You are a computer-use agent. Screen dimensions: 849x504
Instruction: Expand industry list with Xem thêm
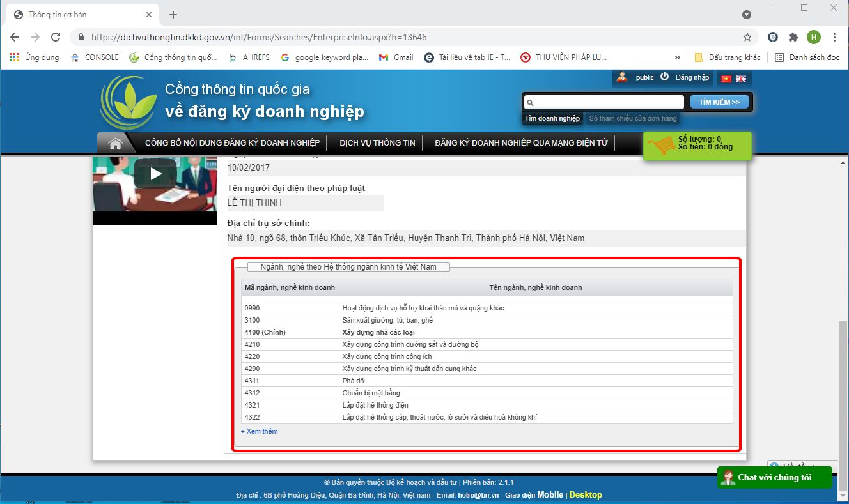click(x=260, y=431)
